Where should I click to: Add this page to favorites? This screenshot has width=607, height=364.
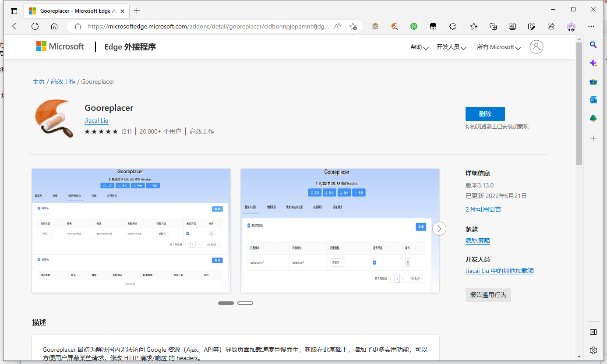[353, 26]
